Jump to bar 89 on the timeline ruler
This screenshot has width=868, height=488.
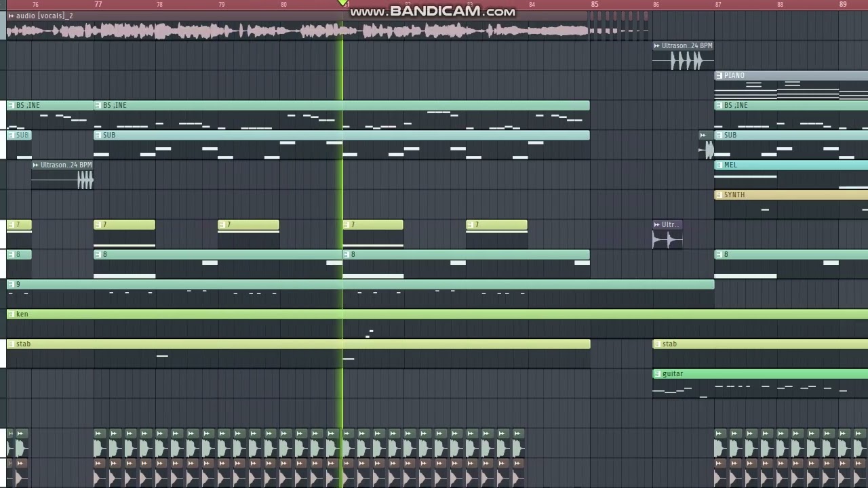tap(843, 4)
